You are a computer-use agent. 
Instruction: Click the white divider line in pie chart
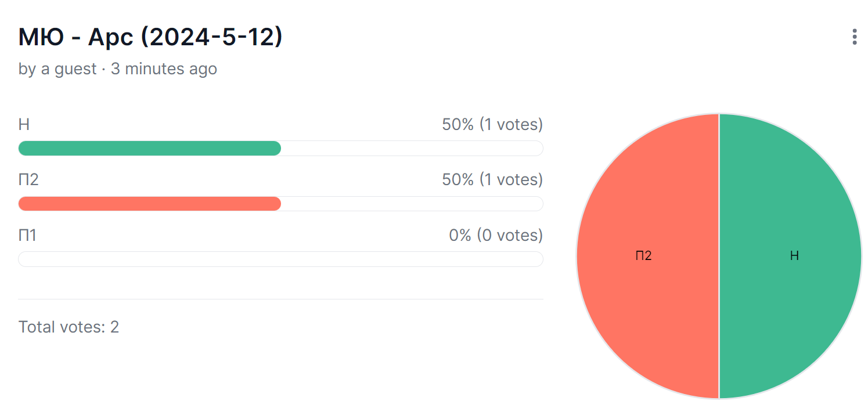pos(719,256)
